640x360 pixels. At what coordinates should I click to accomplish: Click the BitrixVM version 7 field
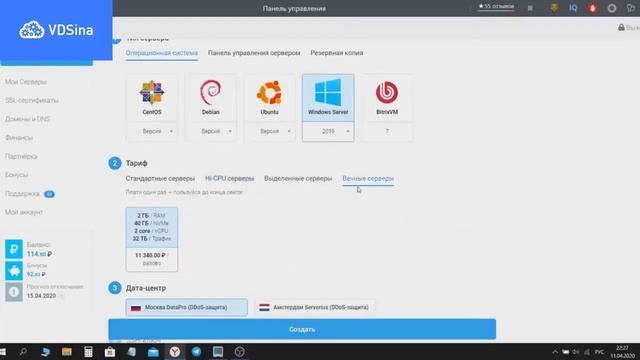tap(387, 131)
